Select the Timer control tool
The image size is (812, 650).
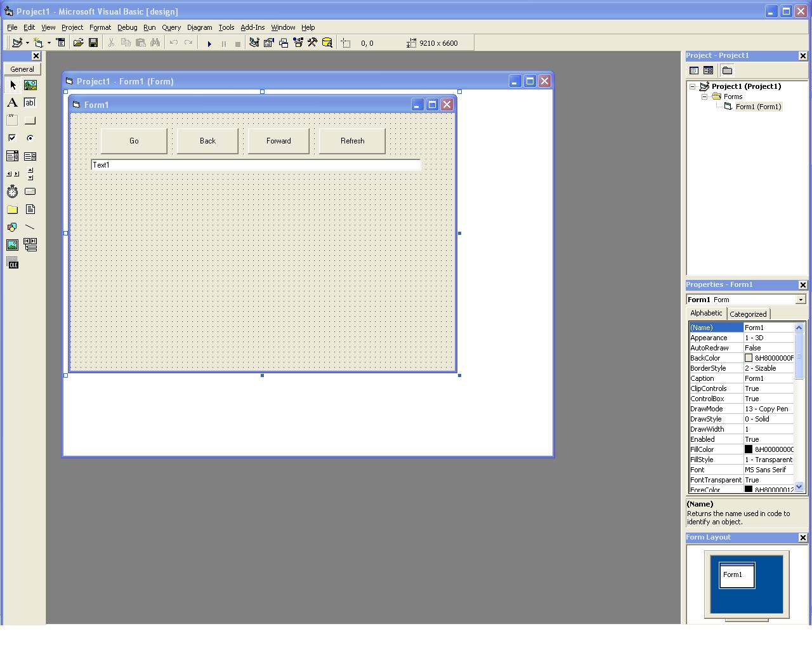pos(12,192)
